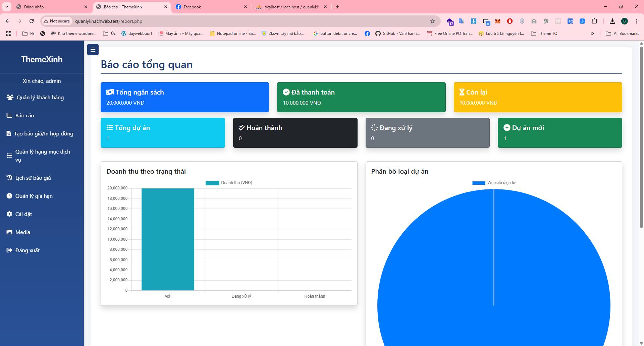Image resolution: width=644 pixels, height=346 pixels.
Task: Select Lịch sử báo giá history icon
Action: (9, 178)
